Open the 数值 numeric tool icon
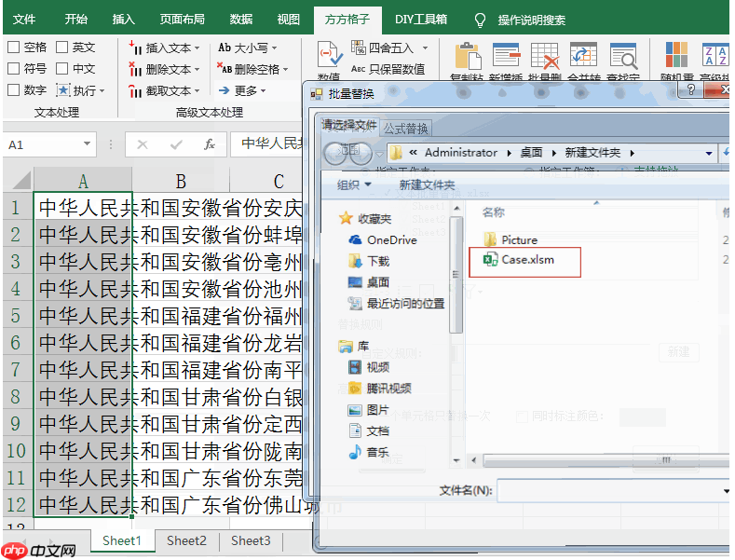Viewport: 735px width, 560px height. tap(330, 55)
